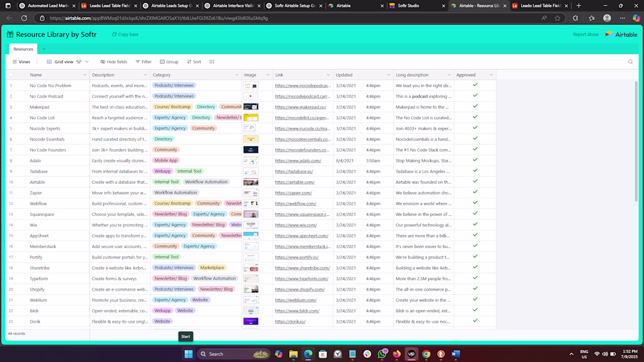The image size is (644, 362).
Task: Open Upwork app from taskbar
Action: pos(411,354)
